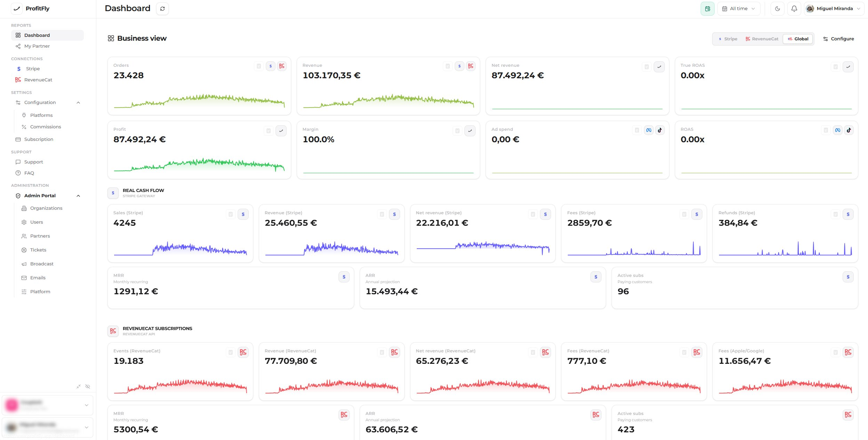Collapse the Configuration section in sidebar

coord(78,103)
